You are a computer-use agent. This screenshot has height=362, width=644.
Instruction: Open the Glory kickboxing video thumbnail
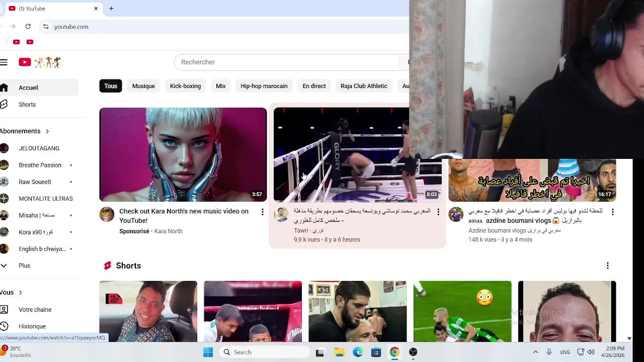coord(342,155)
